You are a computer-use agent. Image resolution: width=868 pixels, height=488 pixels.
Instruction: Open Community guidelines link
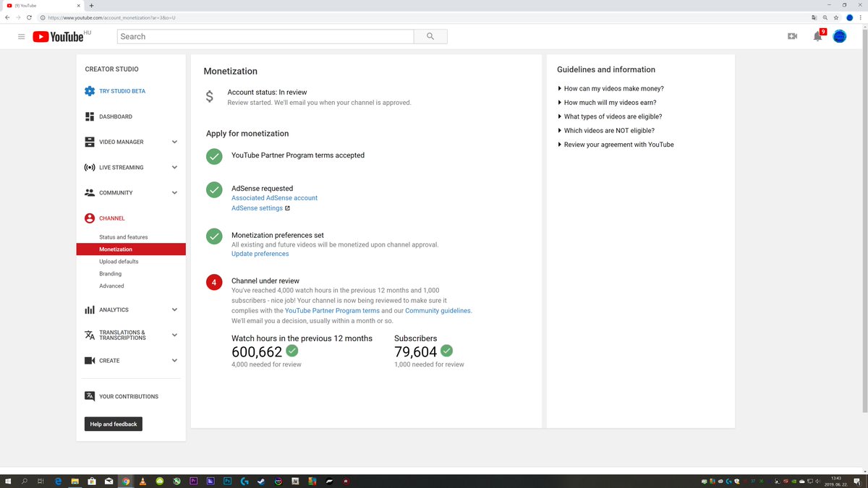[438, 311]
